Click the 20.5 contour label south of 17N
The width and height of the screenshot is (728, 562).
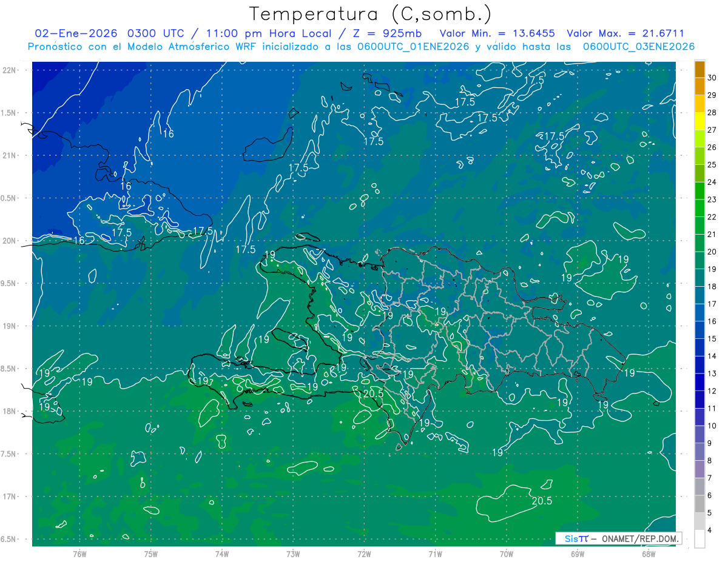point(542,501)
